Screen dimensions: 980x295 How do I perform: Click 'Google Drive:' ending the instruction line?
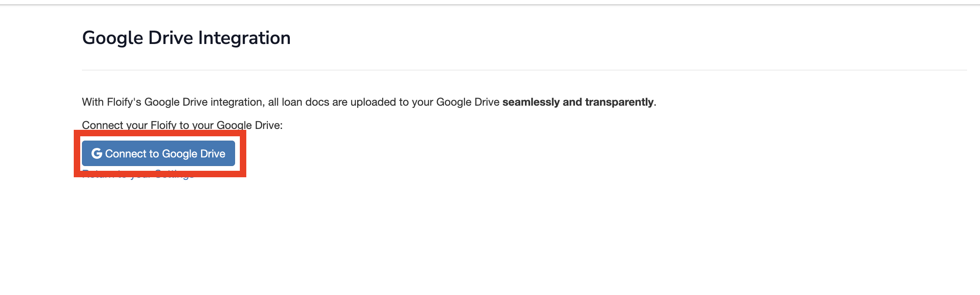(x=249, y=125)
